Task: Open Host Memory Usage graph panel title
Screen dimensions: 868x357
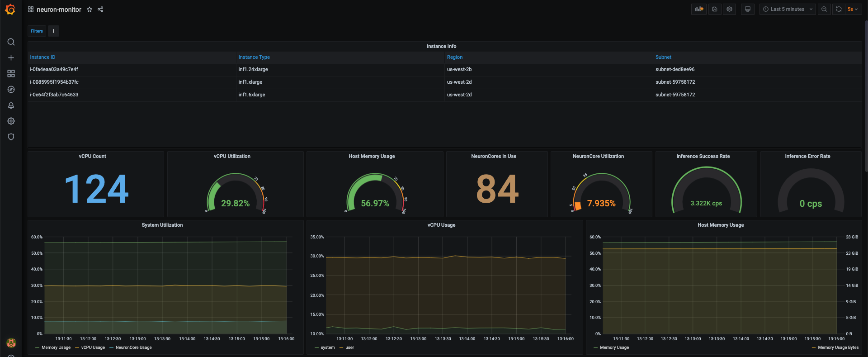Action: point(721,225)
